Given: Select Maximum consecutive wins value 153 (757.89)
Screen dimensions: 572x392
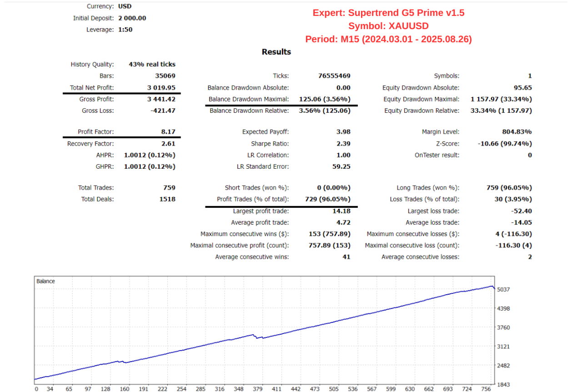Looking at the screenshot, I should pyautogui.click(x=330, y=234).
